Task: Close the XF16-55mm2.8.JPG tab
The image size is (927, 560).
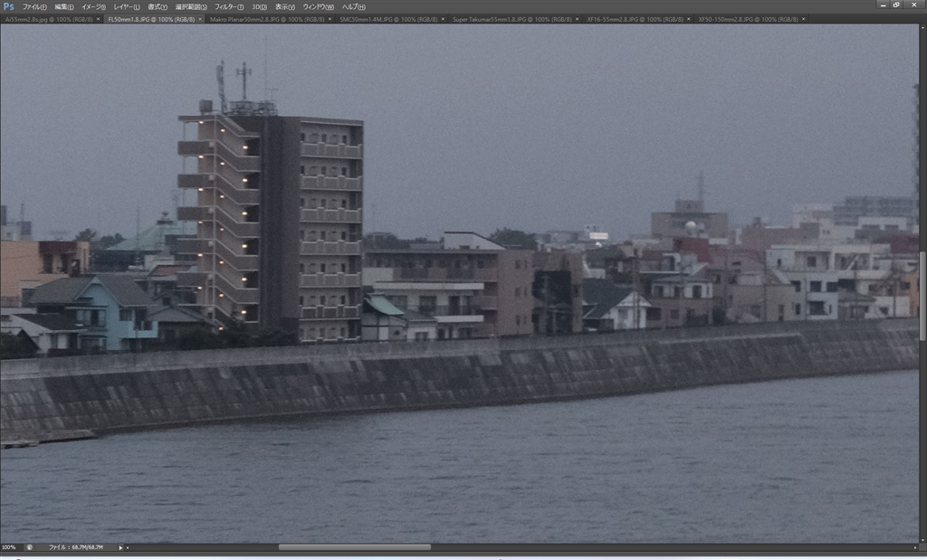Action: click(x=688, y=20)
